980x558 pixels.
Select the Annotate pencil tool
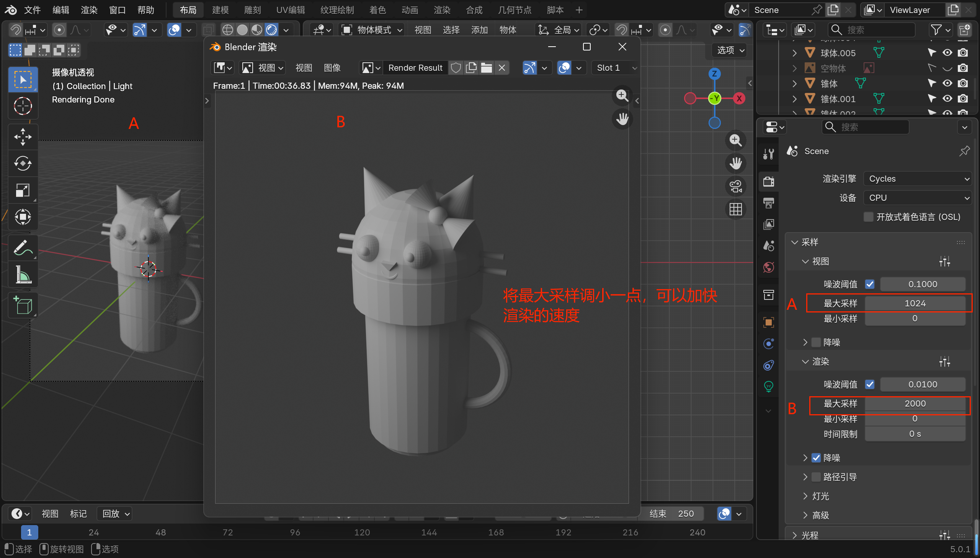coord(23,247)
